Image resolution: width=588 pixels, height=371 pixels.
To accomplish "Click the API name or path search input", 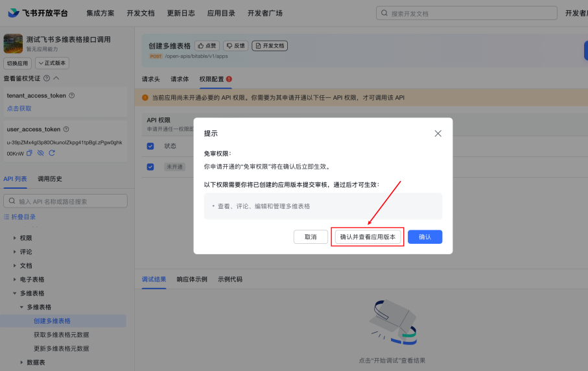I will tap(65, 201).
